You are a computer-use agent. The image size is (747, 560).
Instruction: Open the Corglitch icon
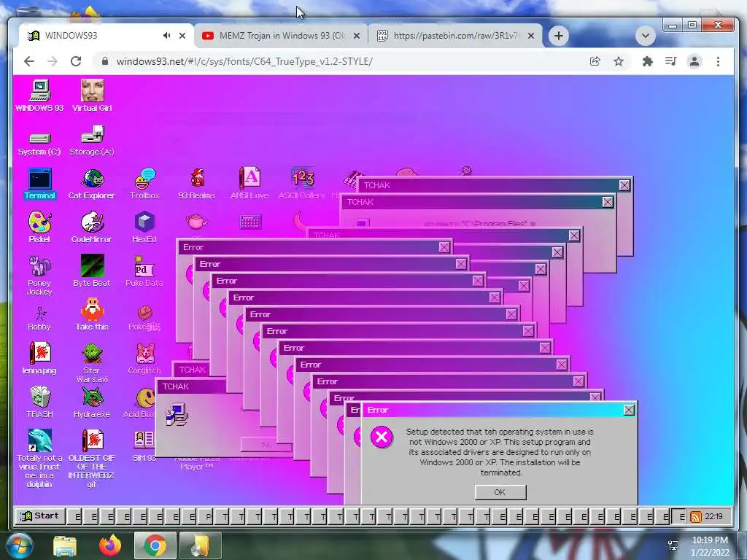pos(145,358)
